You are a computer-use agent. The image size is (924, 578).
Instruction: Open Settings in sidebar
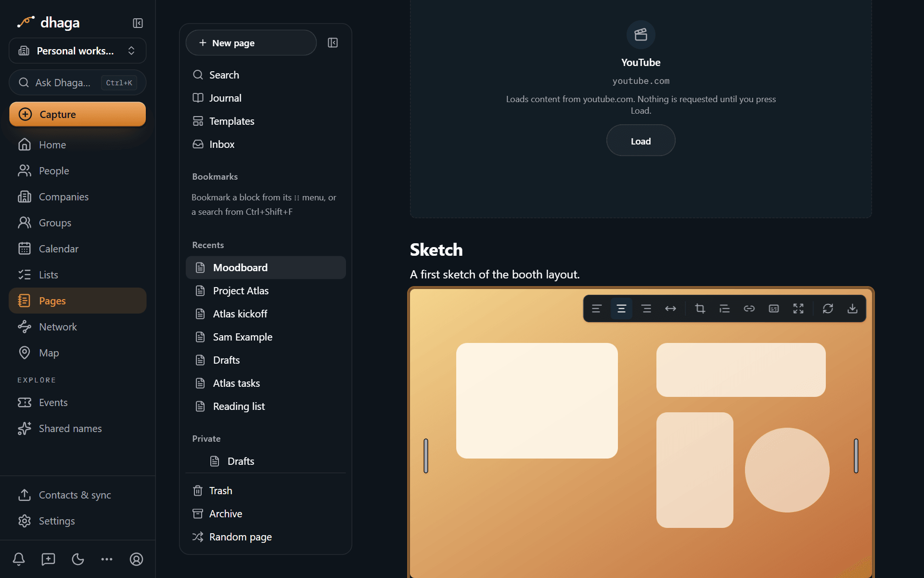point(77,521)
